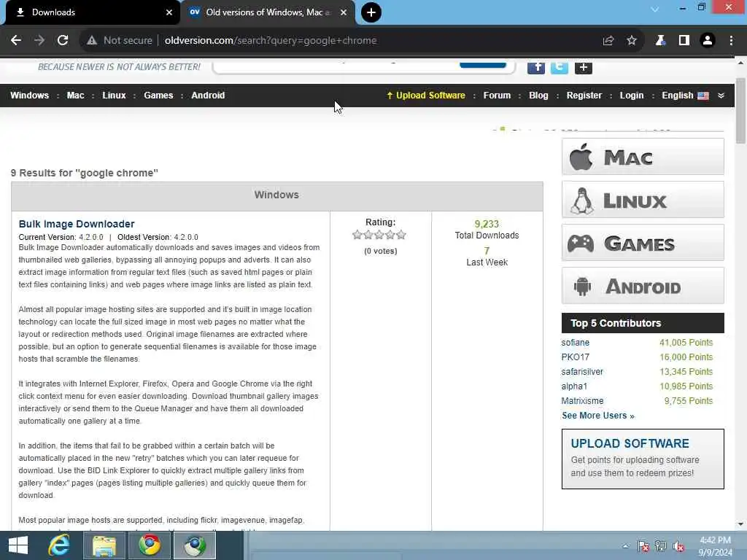Open File Explorer from taskbar
Viewport: 747px width, 560px height.
pos(104,545)
